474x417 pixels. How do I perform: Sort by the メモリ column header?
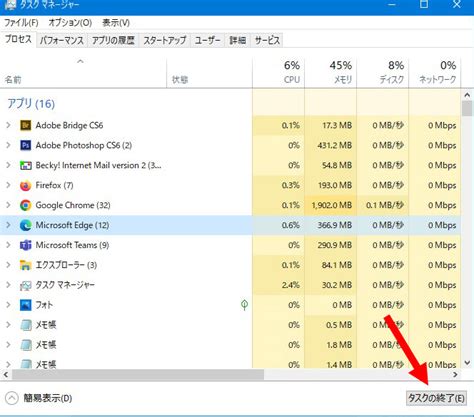tap(331, 72)
